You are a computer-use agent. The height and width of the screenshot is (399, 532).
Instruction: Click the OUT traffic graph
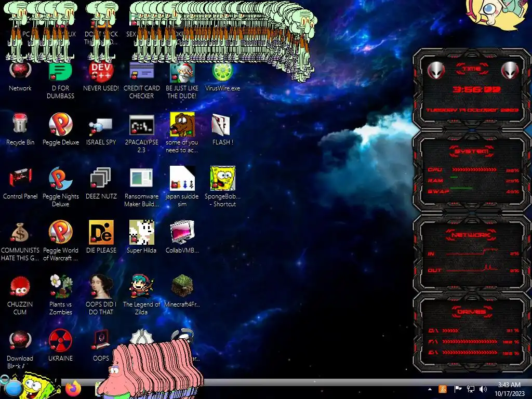tap(472, 269)
